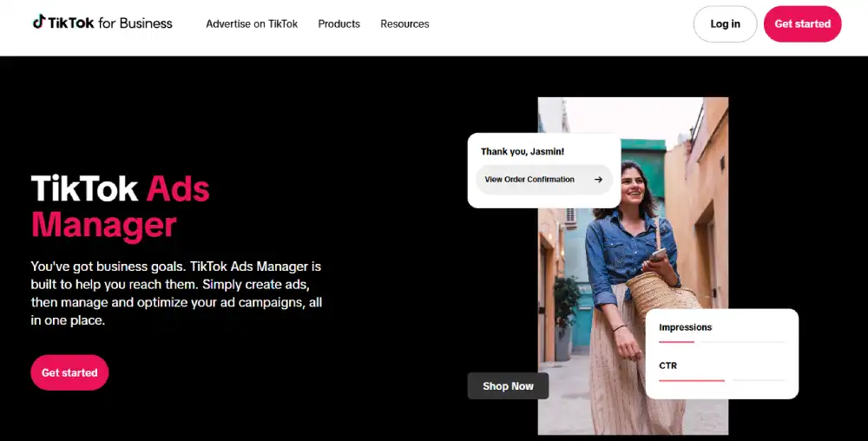Open the Products menu
Viewport: 868px width, 441px height.
pyautogui.click(x=339, y=23)
